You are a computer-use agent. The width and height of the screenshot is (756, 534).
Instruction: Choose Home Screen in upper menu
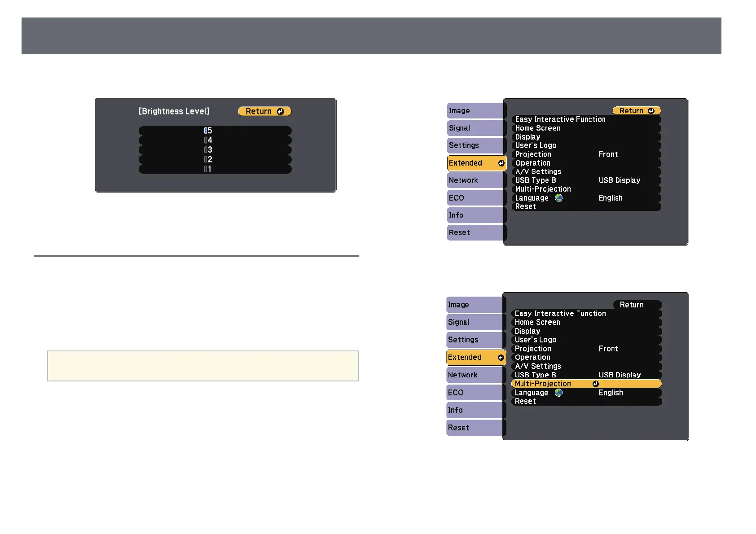586,128
